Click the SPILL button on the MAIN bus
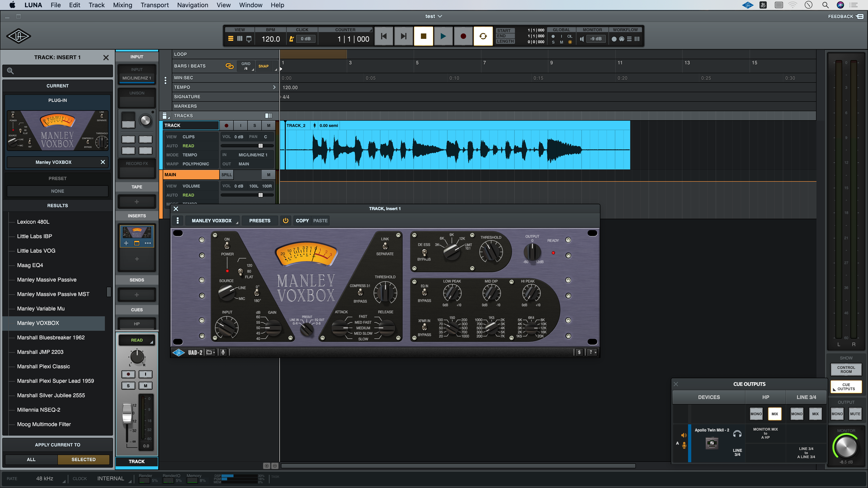The height and width of the screenshot is (488, 868). click(226, 174)
